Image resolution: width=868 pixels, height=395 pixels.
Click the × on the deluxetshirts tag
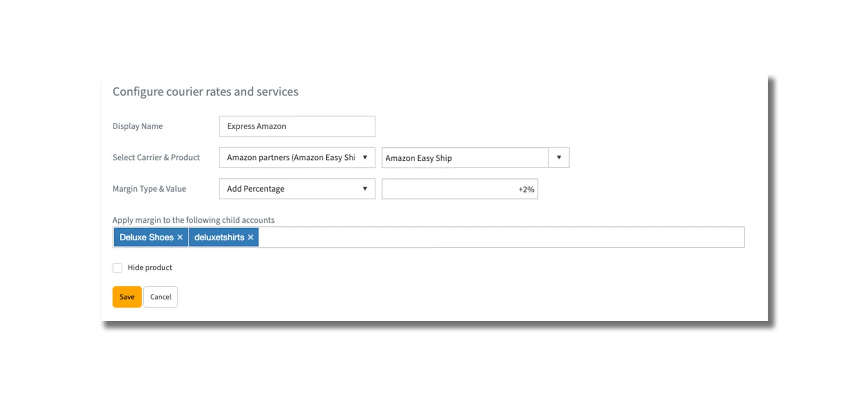(250, 237)
